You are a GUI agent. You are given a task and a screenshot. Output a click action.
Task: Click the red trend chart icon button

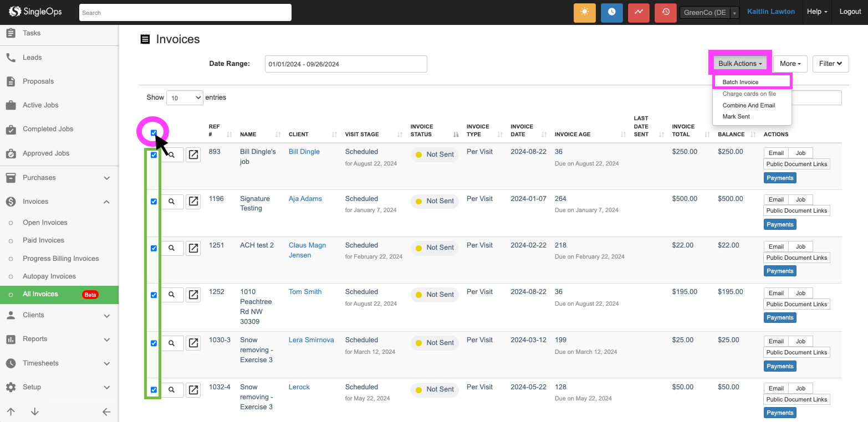639,12
